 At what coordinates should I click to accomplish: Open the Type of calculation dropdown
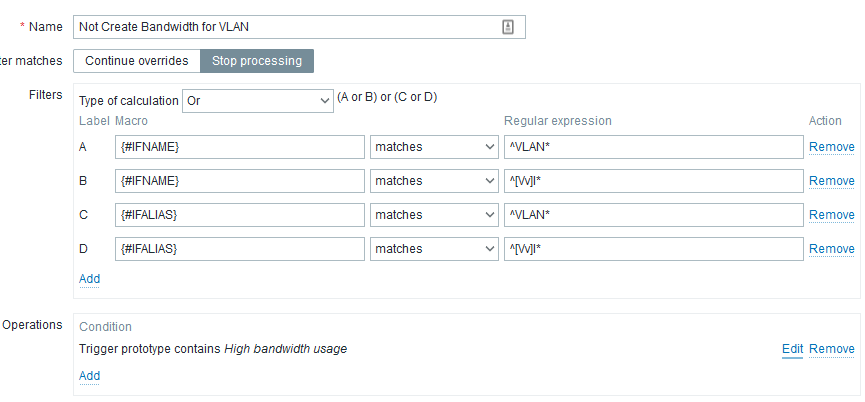click(258, 101)
